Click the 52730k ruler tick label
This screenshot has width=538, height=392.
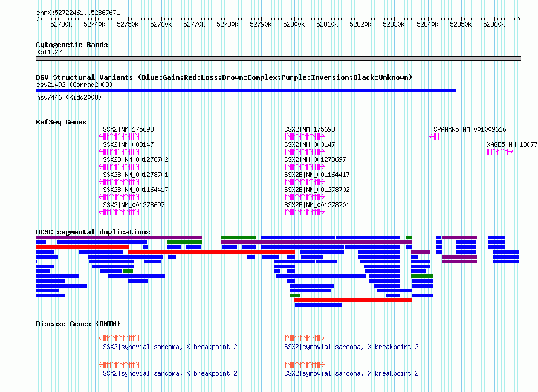(61, 24)
